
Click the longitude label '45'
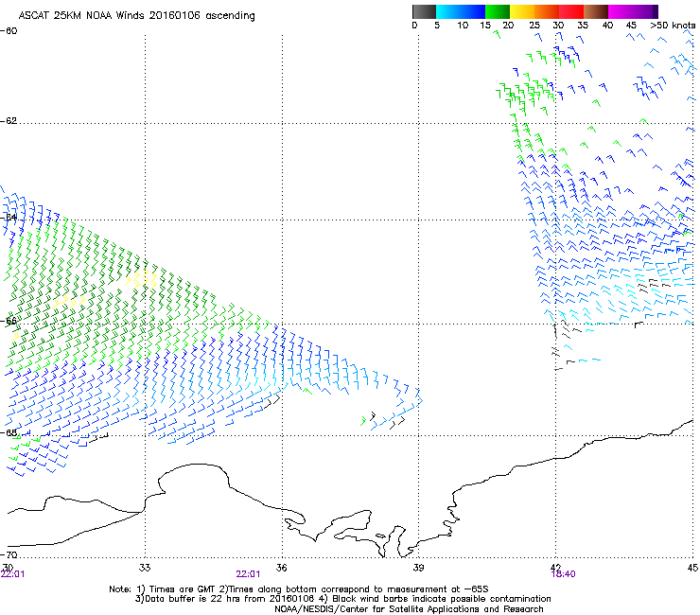pyautogui.click(x=692, y=568)
